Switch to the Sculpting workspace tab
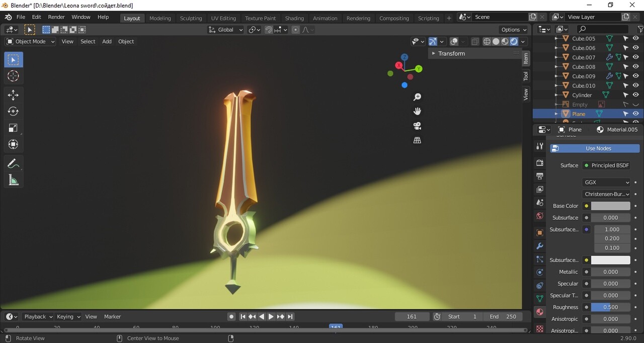The height and width of the screenshot is (343, 644). coord(191,18)
